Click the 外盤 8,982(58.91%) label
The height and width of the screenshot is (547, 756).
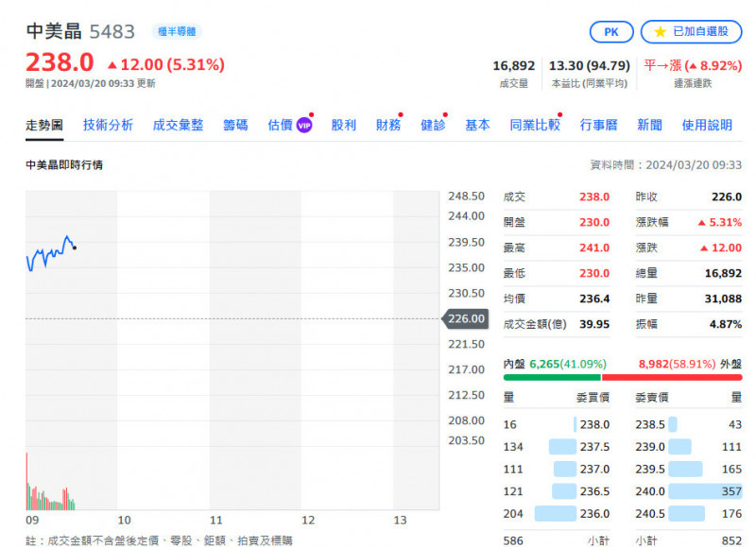click(690, 364)
